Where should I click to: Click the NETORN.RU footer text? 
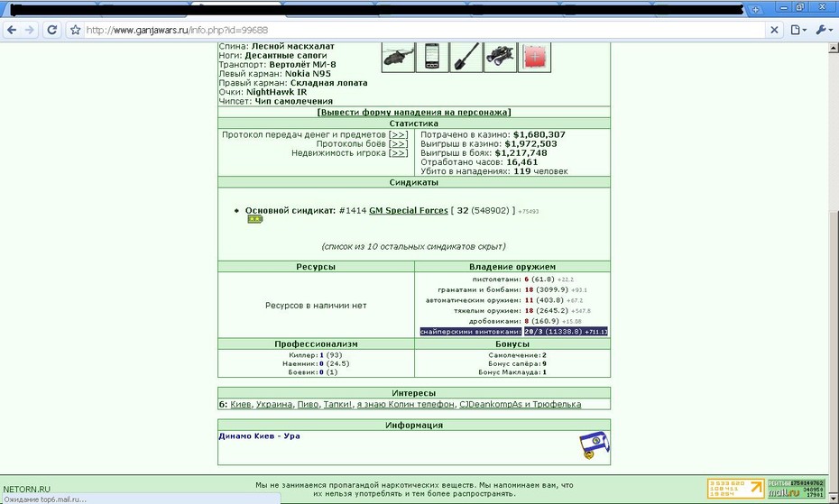coord(27,489)
